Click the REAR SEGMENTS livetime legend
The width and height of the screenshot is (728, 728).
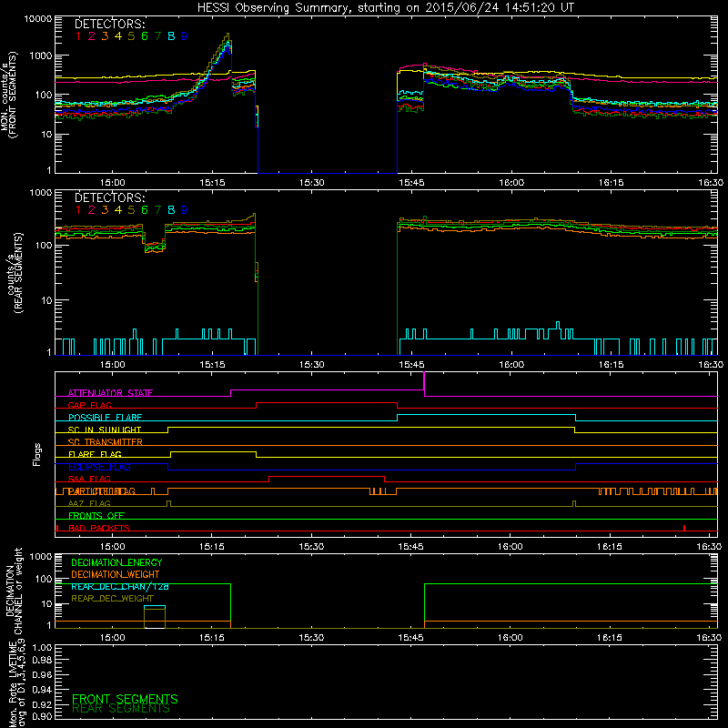click(x=121, y=709)
